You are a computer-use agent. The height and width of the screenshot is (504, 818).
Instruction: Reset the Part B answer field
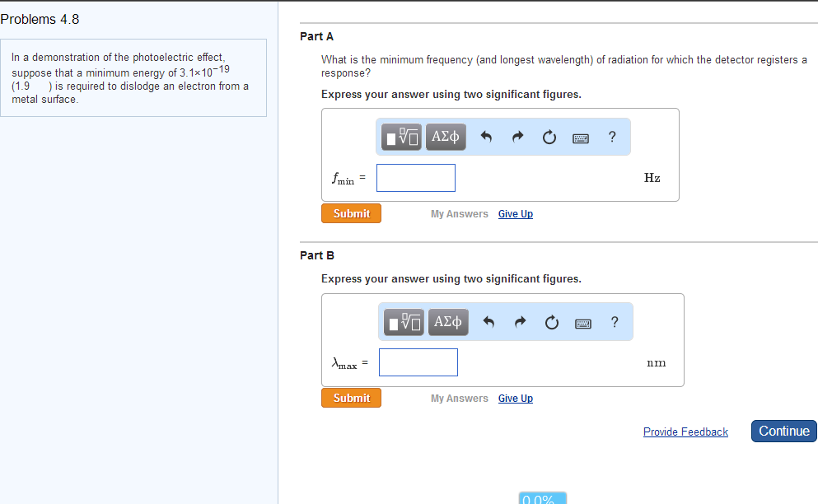551,323
